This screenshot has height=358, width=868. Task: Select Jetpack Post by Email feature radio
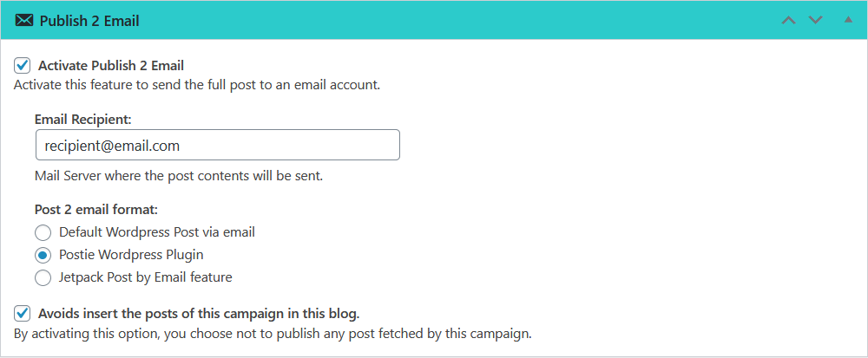(43, 278)
